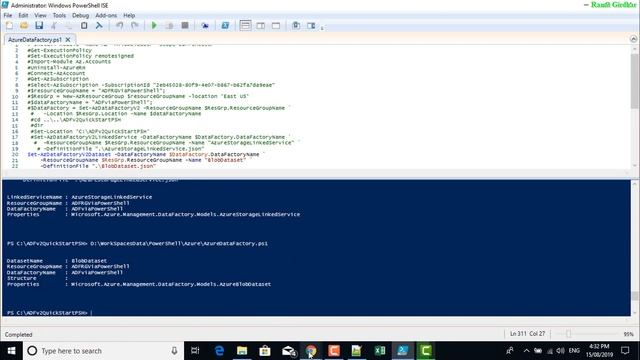Launch Microsoft Edge from taskbar

219,351
